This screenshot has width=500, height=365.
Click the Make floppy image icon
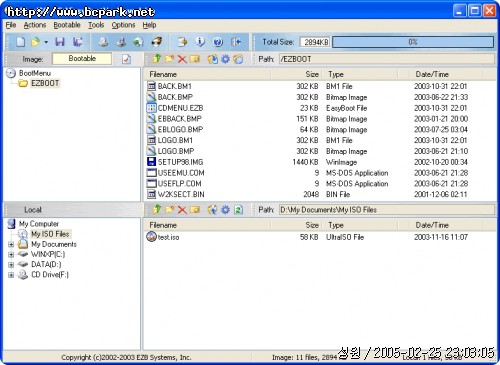pyautogui.click(x=121, y=42)
